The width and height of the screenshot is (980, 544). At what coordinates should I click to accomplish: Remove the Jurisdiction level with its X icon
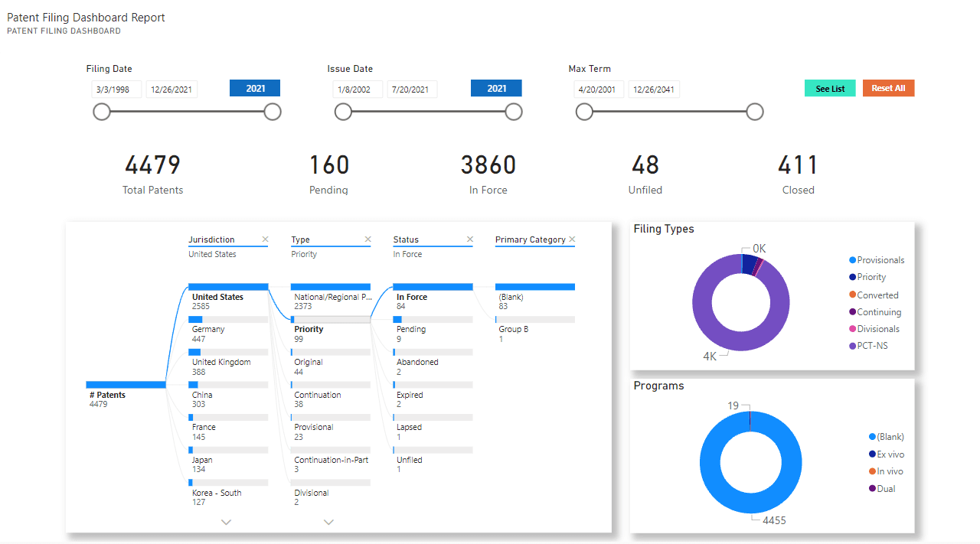(x=265, y=239)
